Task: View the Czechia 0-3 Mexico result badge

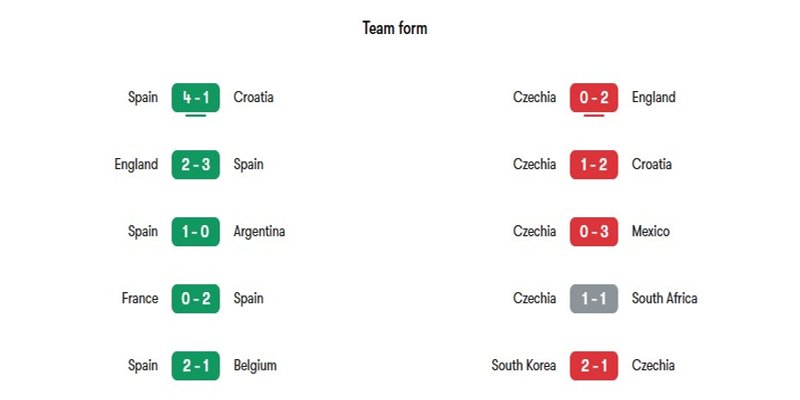Action: click(594, 232)
